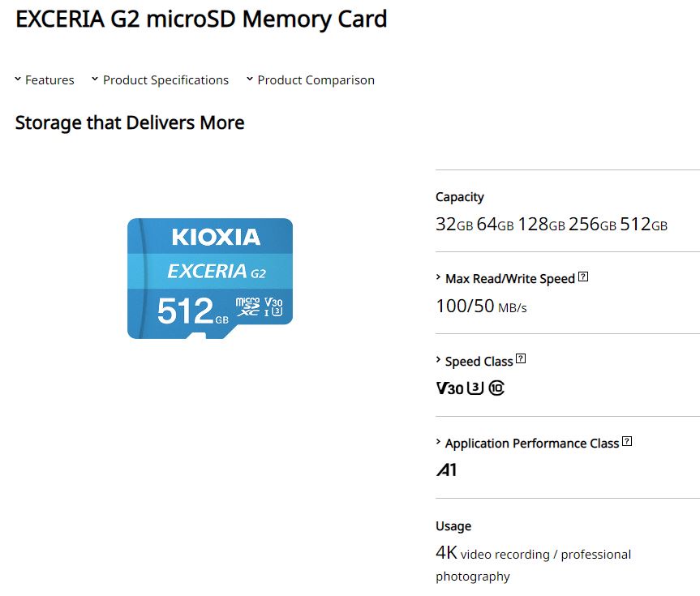Go to Product Comparison section
The image size is (700, 596).
coord(316,80)
